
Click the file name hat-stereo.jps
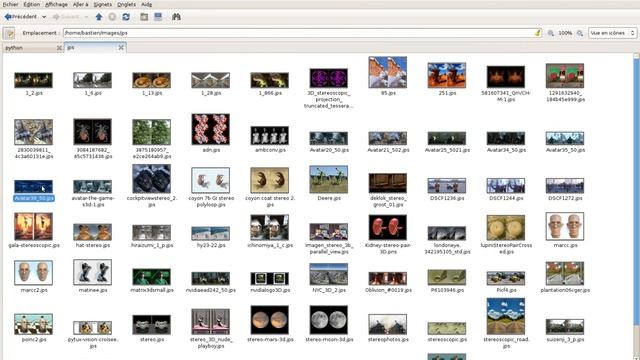coord(93,245)
